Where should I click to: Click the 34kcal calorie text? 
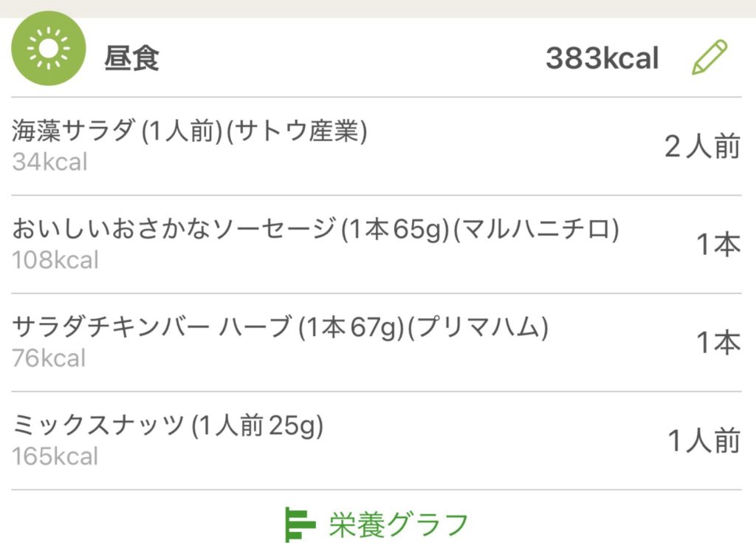tap(49, 162)
